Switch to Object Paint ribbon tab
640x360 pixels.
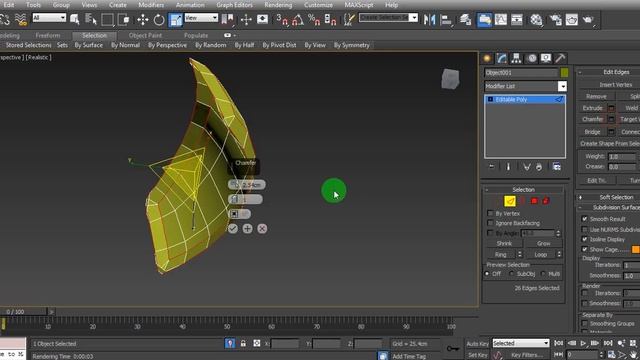coord(145,36)
